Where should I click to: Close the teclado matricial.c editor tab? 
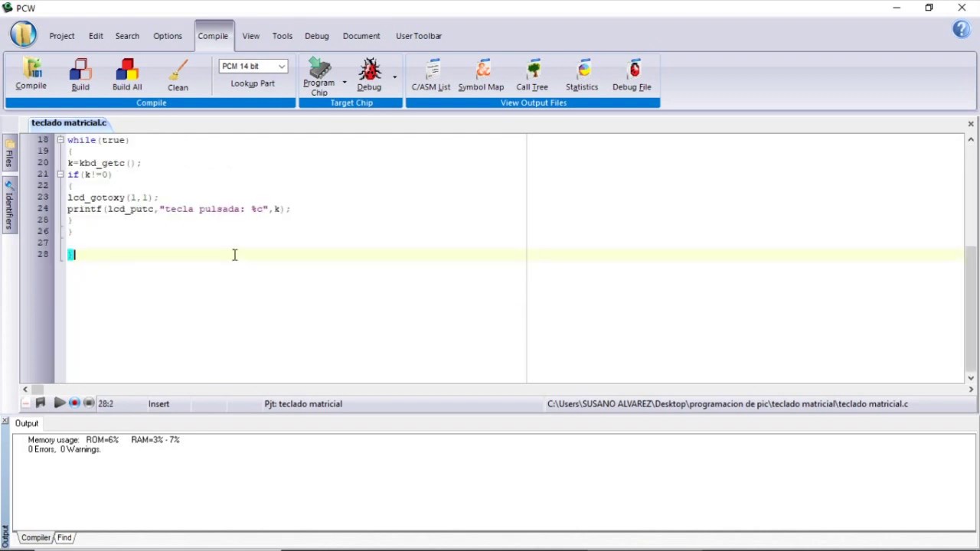point(971,123)
